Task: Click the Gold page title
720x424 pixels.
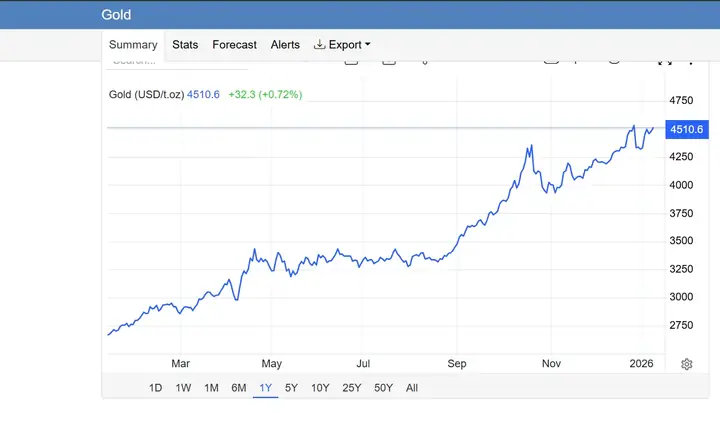Action: coord(116,15)
